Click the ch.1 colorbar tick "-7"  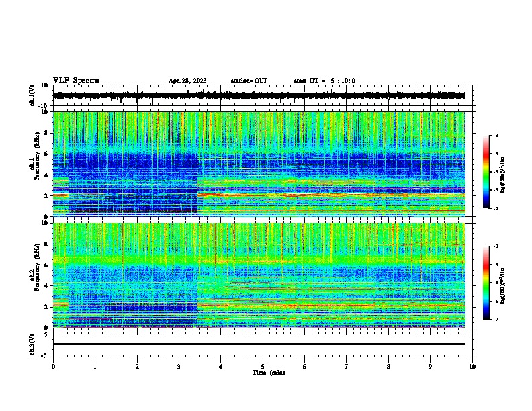tap(496, 208)
